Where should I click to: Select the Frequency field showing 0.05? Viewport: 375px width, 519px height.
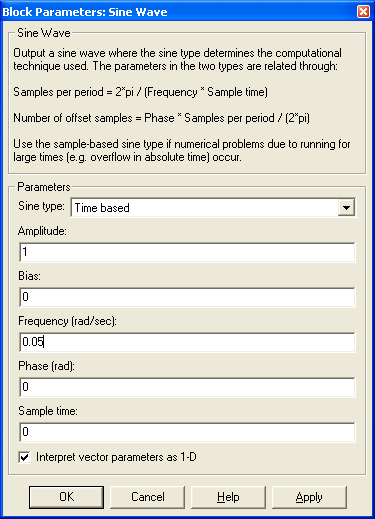(x=187, y=342)
